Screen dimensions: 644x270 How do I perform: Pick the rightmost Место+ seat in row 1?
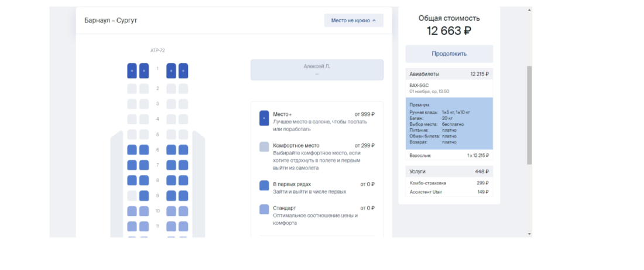point(183,71)
